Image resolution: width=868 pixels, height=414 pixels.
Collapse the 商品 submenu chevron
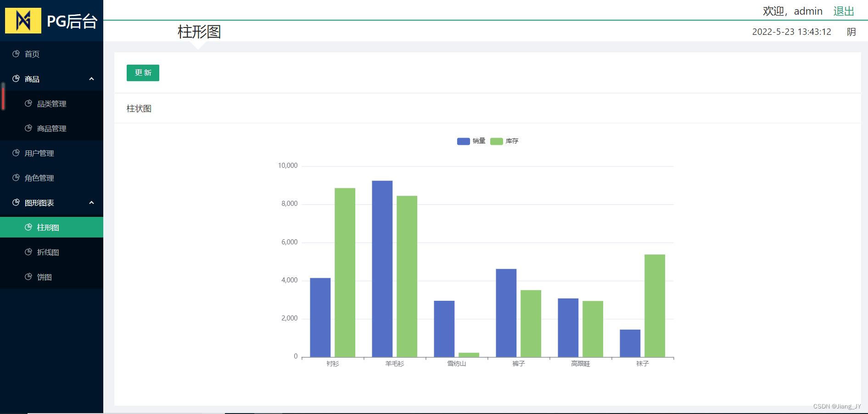pyautogui.click(x=91, y=79)
